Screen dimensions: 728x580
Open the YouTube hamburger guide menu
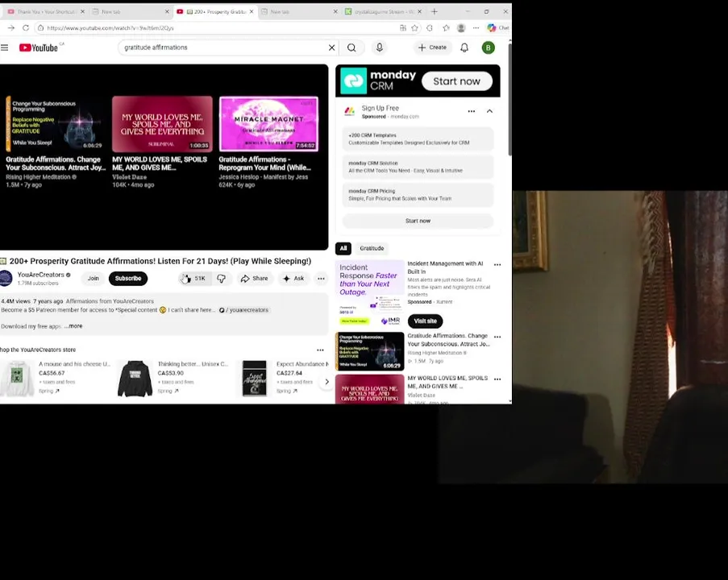[5, 48]
